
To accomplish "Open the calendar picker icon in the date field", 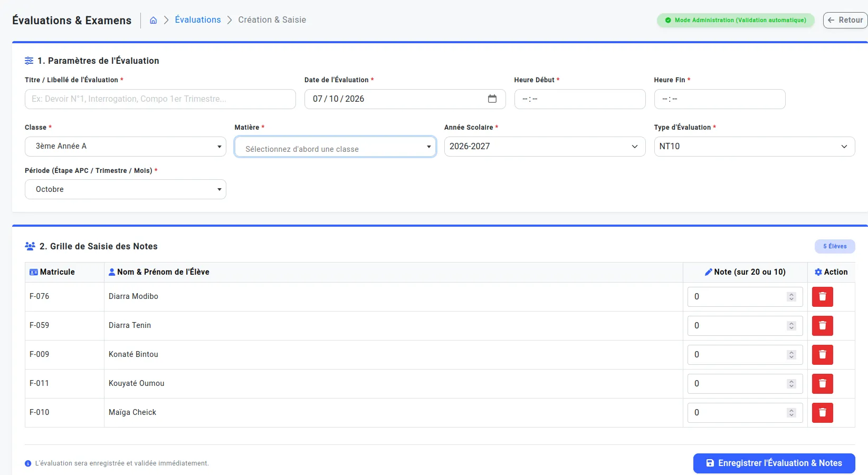I will pyautogui.click(x=492, y=99).
